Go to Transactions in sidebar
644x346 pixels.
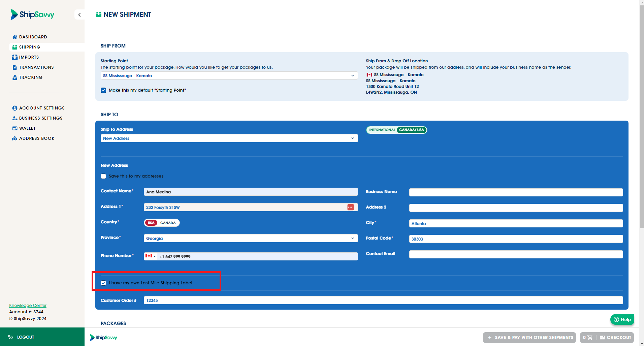(36, 67)
